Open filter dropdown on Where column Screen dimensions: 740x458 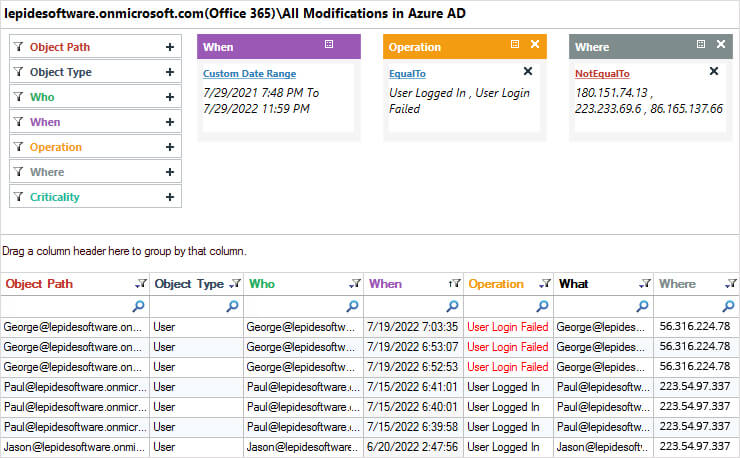(x=731, y=284)
